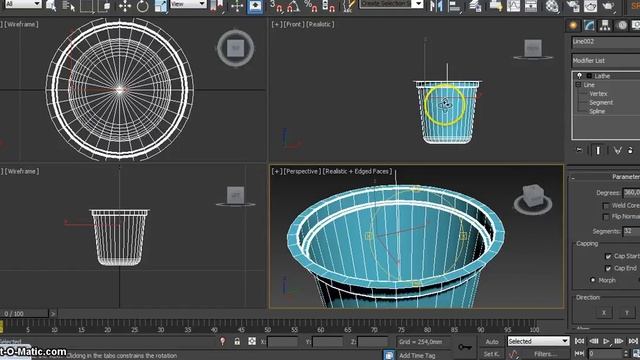This screenshot has width=640, height=360.
Task: Activate Select and Rotate tool
Action: tap(142, 6)
